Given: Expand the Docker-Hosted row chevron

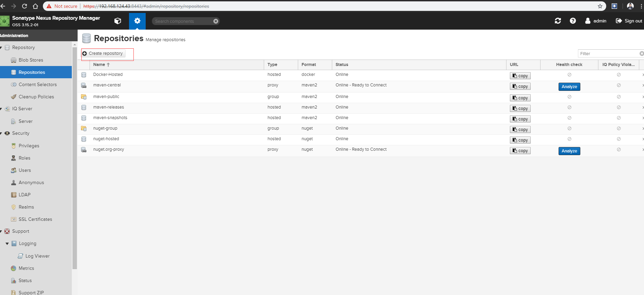Looking at the screenshot, I should [643, 75].
